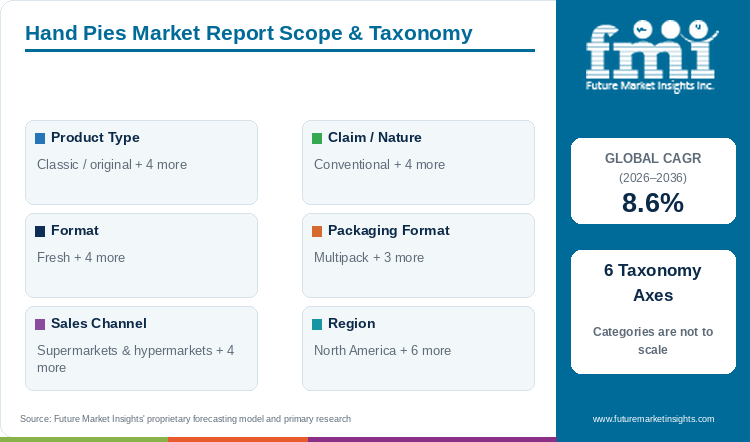The height and width of the screenshot is (442, 750).
Task: Click 'Supermarkets & hypermarkets + 4 more' text
Action: coord(135,359)
